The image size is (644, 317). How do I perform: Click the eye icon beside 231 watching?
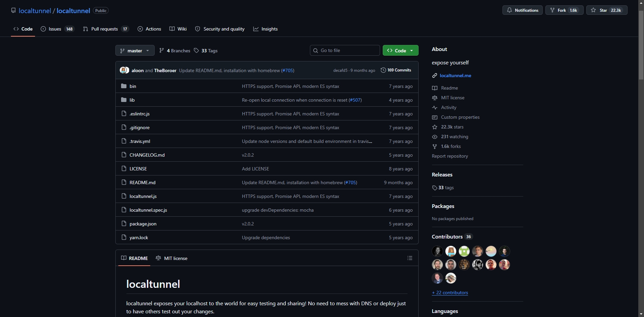[435, 137]
